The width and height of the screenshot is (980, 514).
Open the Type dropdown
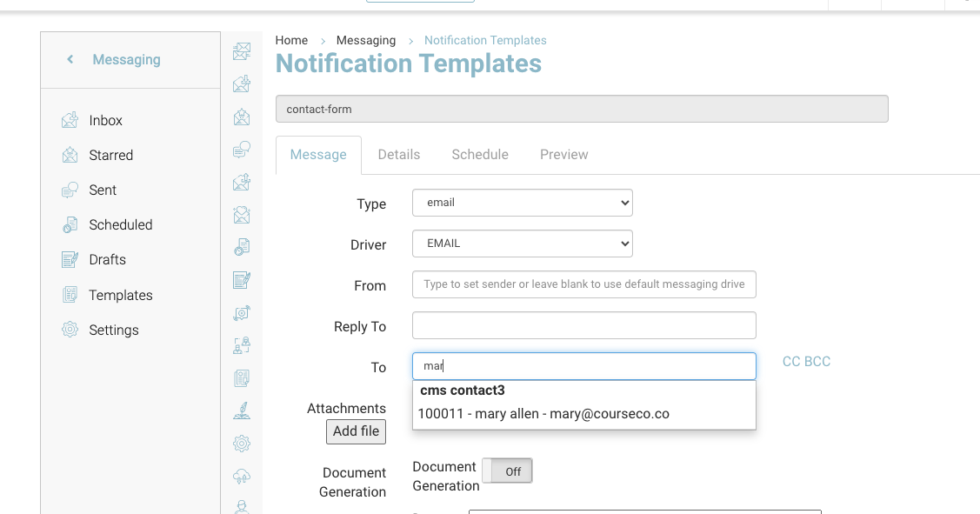coord(522,203)
